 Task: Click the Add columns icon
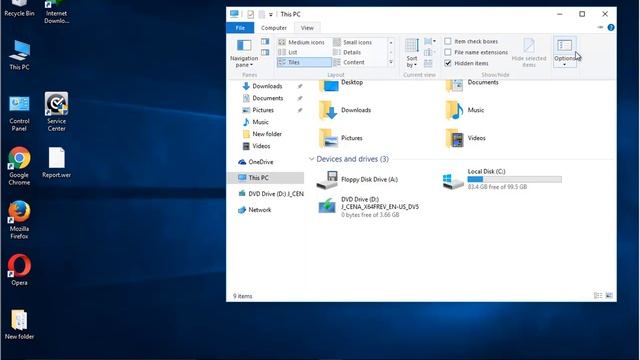coord(429,52)
